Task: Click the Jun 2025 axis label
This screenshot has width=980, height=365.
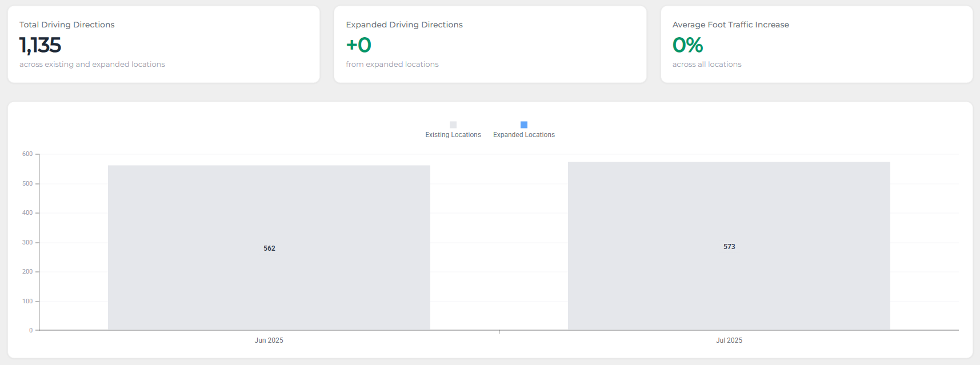Action: pyautogui.click(x=269, y=340)
